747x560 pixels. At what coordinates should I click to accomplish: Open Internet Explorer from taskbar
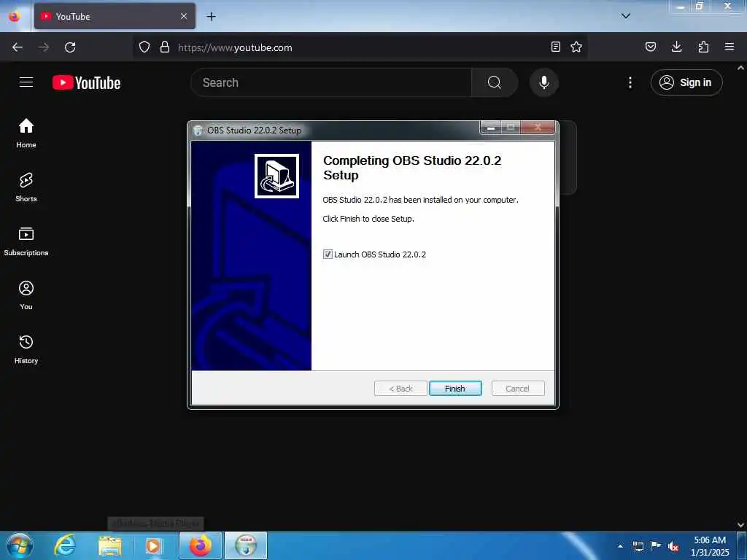tap(65, 545)
